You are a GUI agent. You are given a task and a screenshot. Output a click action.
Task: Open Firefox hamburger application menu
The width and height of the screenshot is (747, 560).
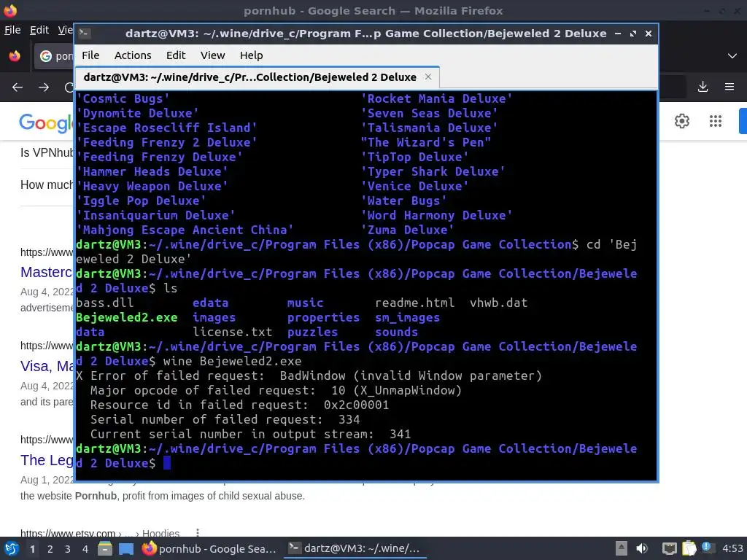(x=729, y=87)
